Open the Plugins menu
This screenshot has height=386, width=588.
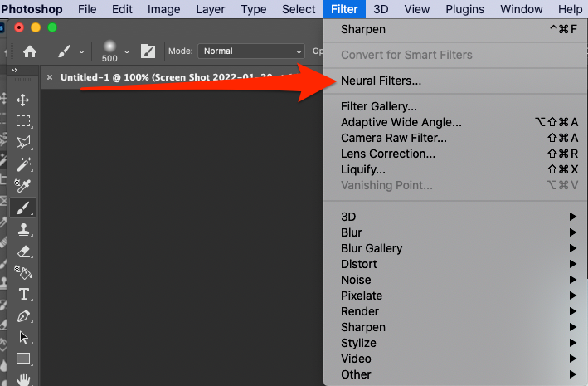tap(464, 9)
